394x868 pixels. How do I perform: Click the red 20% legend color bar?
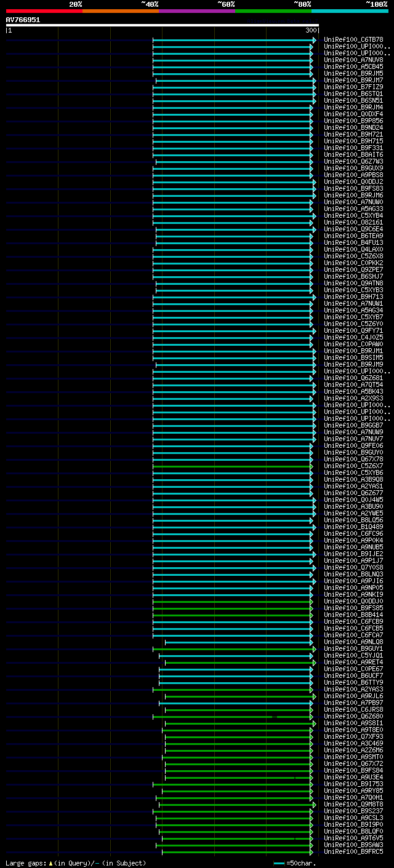(44, 11)
